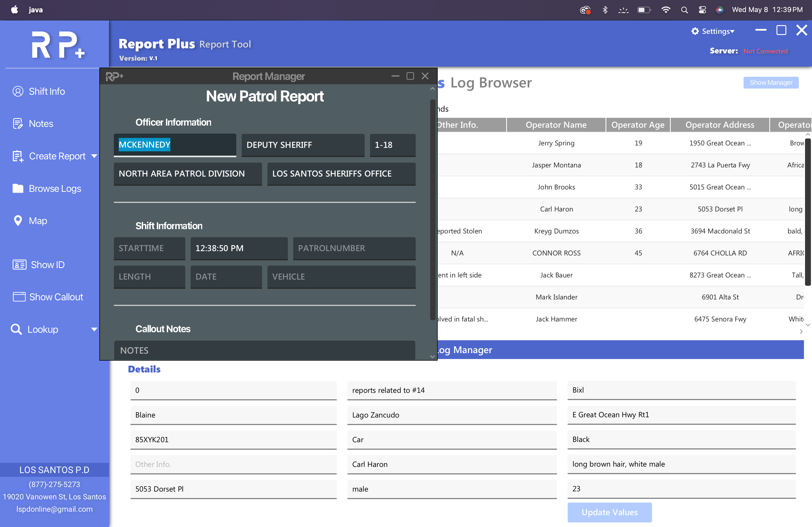
Task: Click the Show ID card icon
Action: (x=19, y=265)
